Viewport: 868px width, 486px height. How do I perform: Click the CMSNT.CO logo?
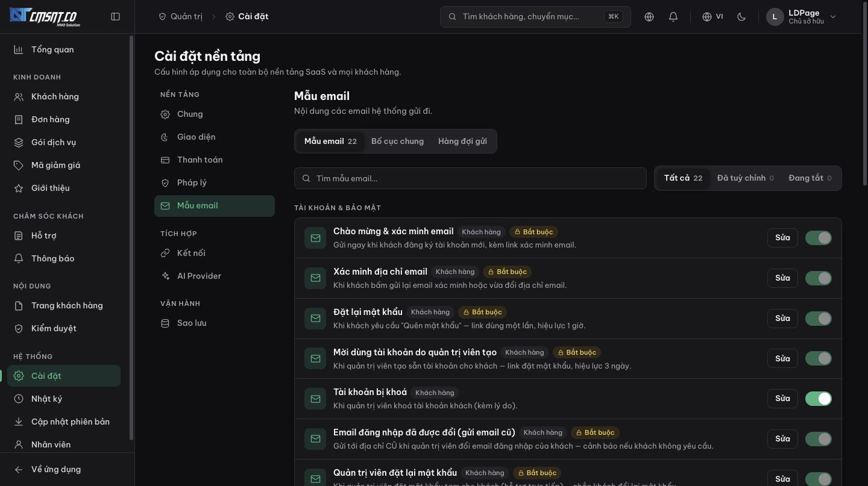click(45, 17)
